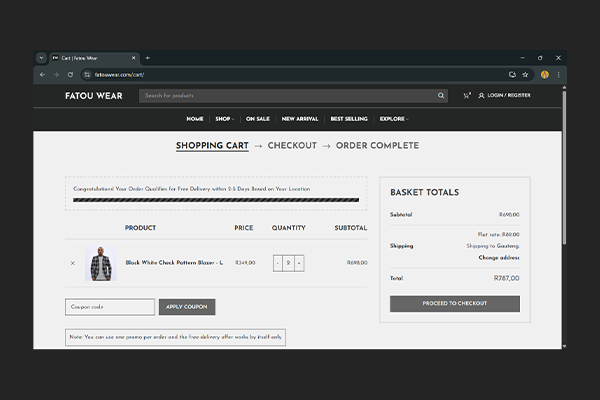
Task: Open a new browser tab
Action: [147, 58]
